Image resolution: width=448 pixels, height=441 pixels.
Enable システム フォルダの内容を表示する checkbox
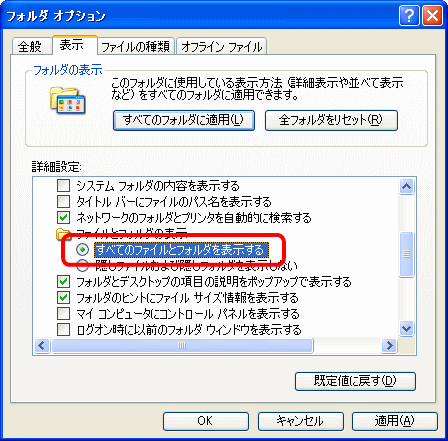pos(63,185)
